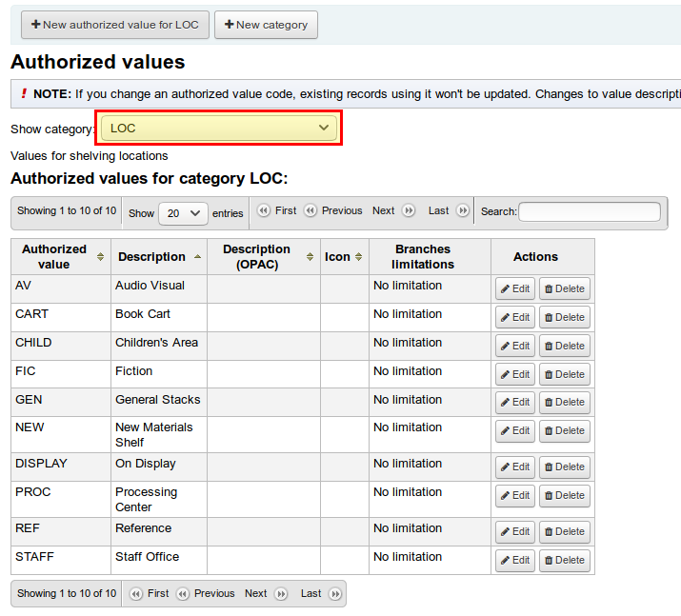This screenshot has height=616, width=681.
Task: Go to Next page in bottom pagination
Action: [256, 594]
